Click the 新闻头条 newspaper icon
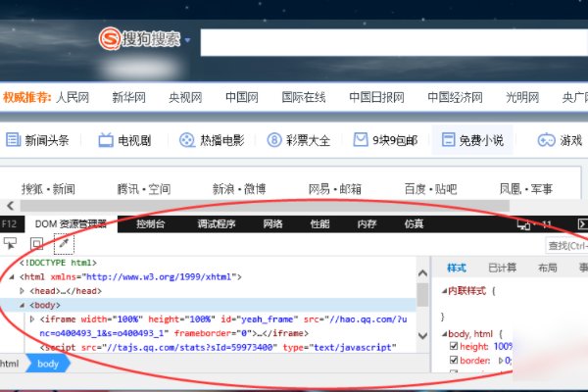 tap(13, 140)
